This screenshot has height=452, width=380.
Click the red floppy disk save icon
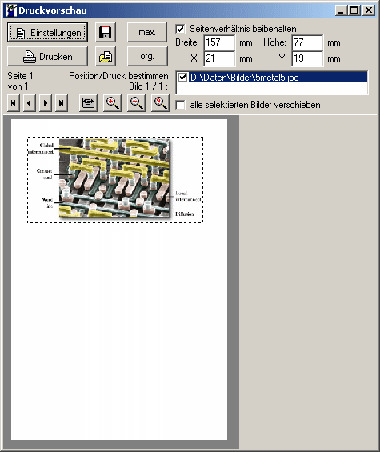106,32
